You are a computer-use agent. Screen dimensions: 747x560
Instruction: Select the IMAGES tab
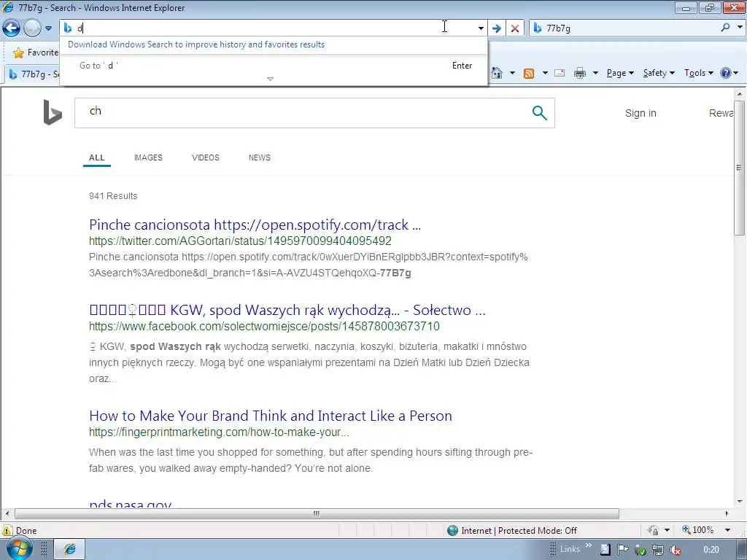[148, 157]
